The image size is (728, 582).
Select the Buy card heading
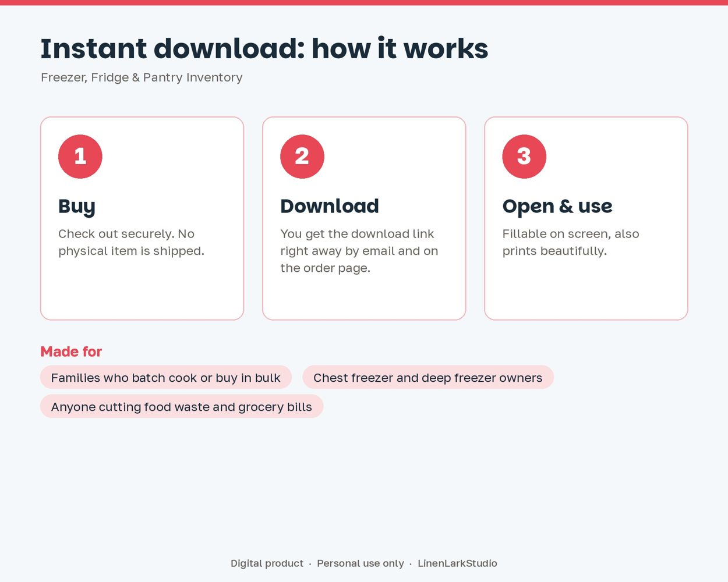pos(77,206)
